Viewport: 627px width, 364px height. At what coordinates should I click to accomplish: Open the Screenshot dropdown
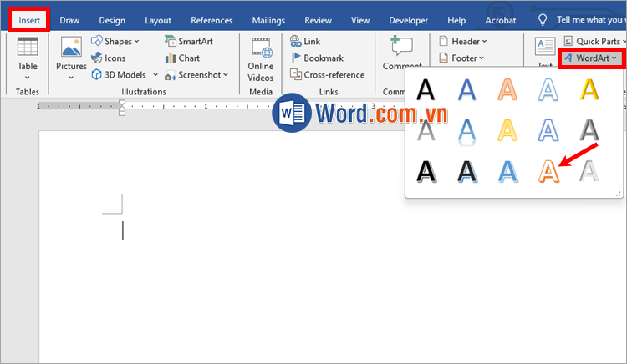(x=196, y=74)
